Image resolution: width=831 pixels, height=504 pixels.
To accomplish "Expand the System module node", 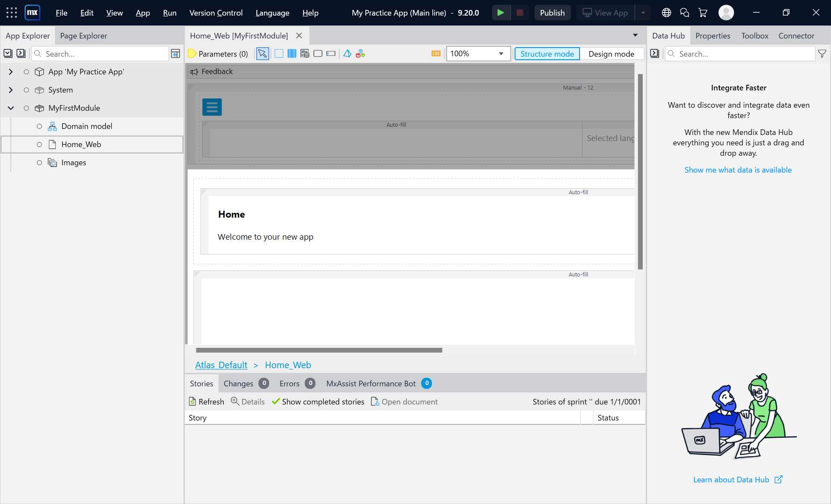I will pyautogui.click(x=11, y=90).
